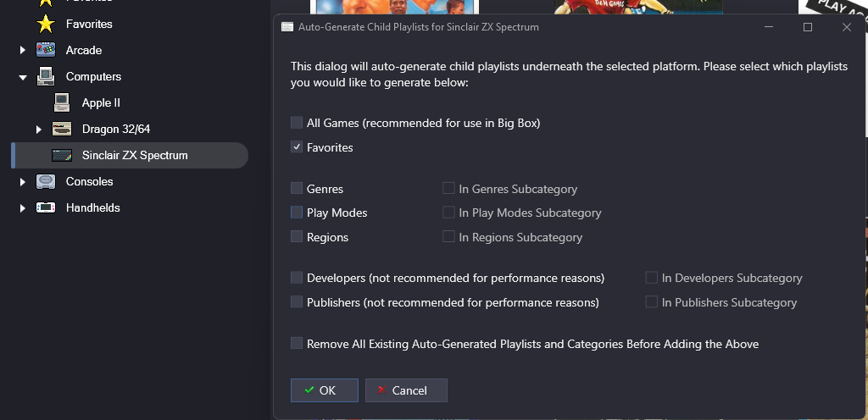Image resolution: width=868 pixels, height=420 pixels.
Task: Enable the All Games checkbox
Action: click(x=297, y=123)
